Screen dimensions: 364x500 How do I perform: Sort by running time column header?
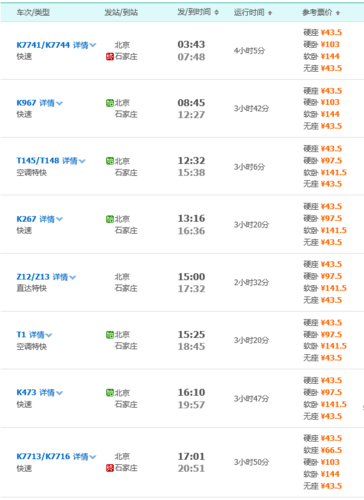click(253, 12)
